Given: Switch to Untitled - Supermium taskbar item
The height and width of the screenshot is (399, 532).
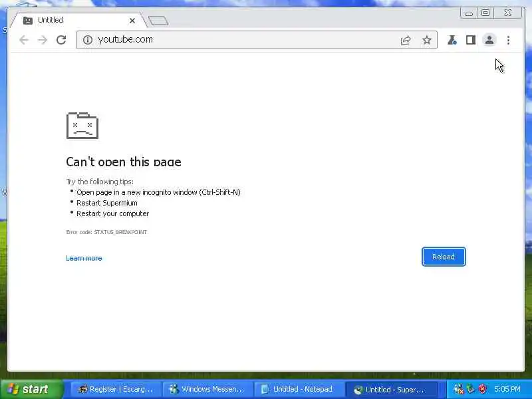Looking at the screenshot, I should (x=390, y=389).
